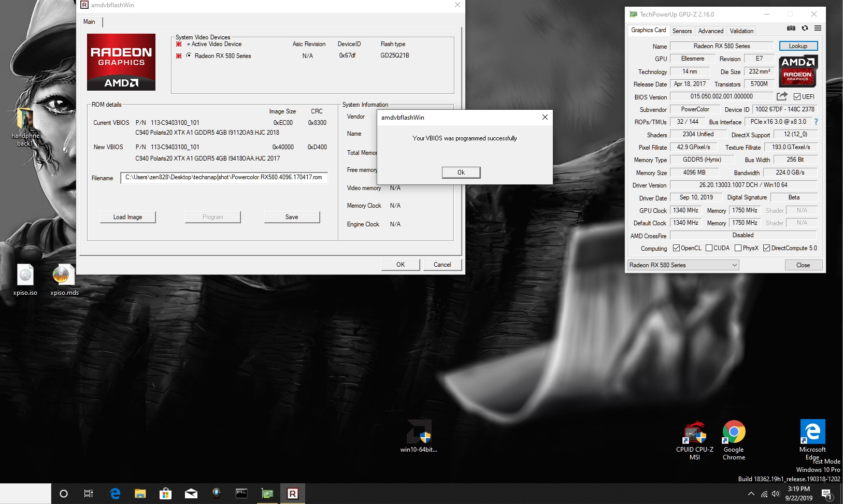Click the Driver Version value field
Image resolution: width=843 pixels, height=504 pixels.
744,185
